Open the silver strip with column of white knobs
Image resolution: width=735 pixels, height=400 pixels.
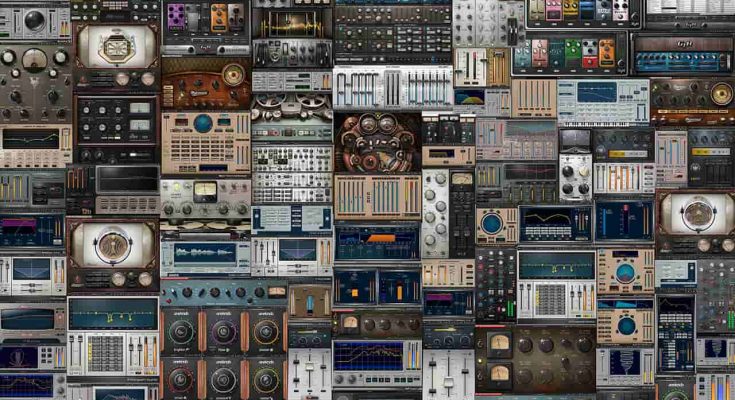(435, 214)
